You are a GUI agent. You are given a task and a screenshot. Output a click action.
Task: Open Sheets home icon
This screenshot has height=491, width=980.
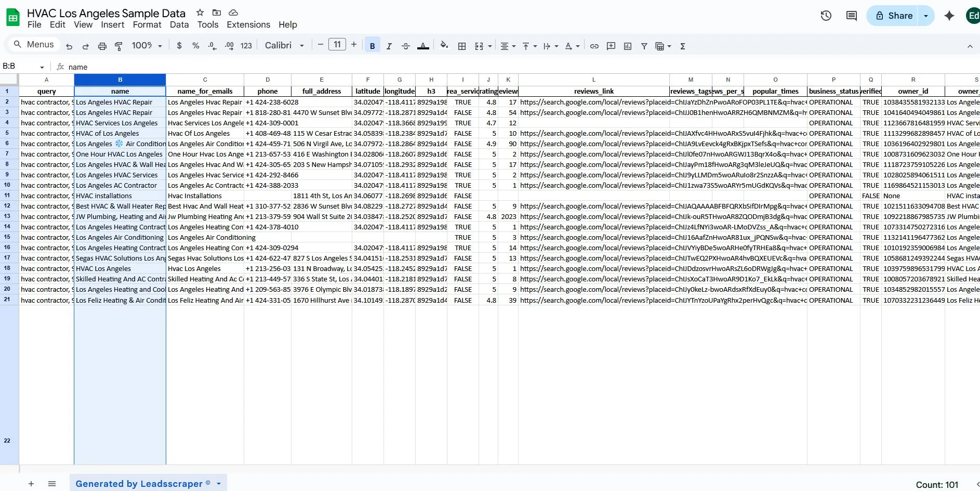(13, 18)
